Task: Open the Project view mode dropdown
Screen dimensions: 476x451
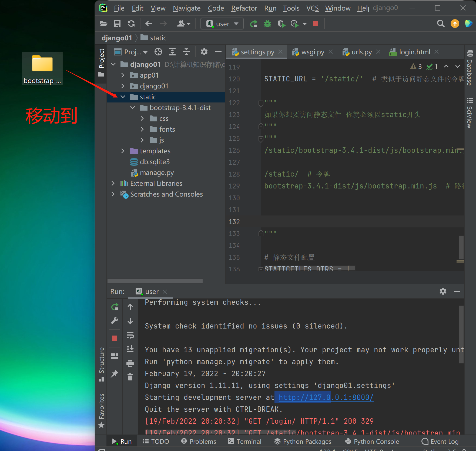Action: click(131, 52)
